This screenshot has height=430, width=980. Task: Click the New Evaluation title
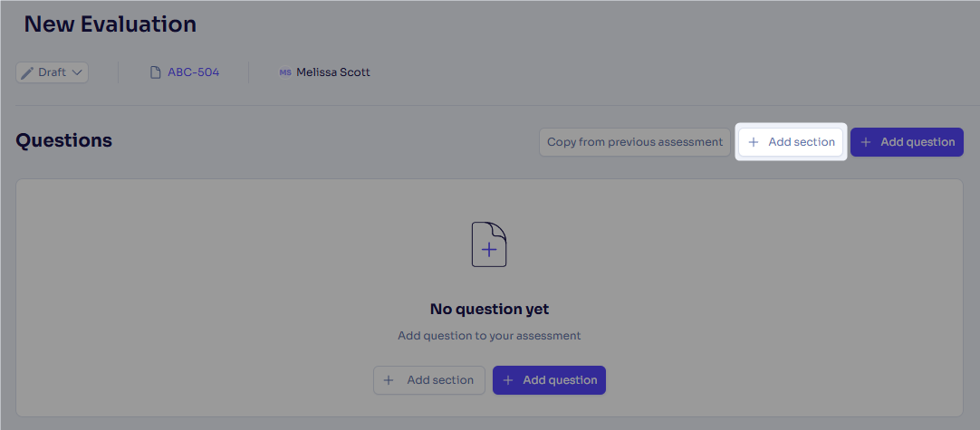pyautogui.click(x=110, y=24)
